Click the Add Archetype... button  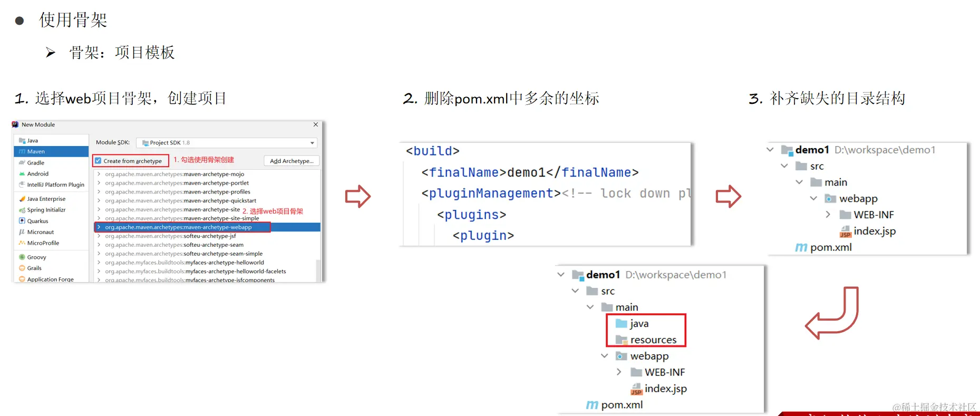pyautogui.click(x=292, y=161)
